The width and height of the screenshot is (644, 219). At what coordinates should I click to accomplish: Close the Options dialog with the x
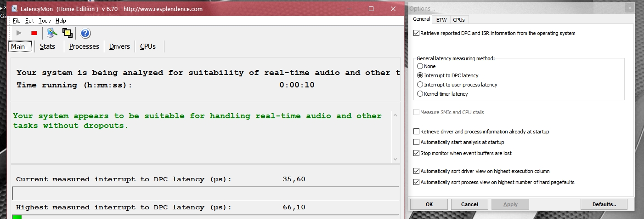629,8
